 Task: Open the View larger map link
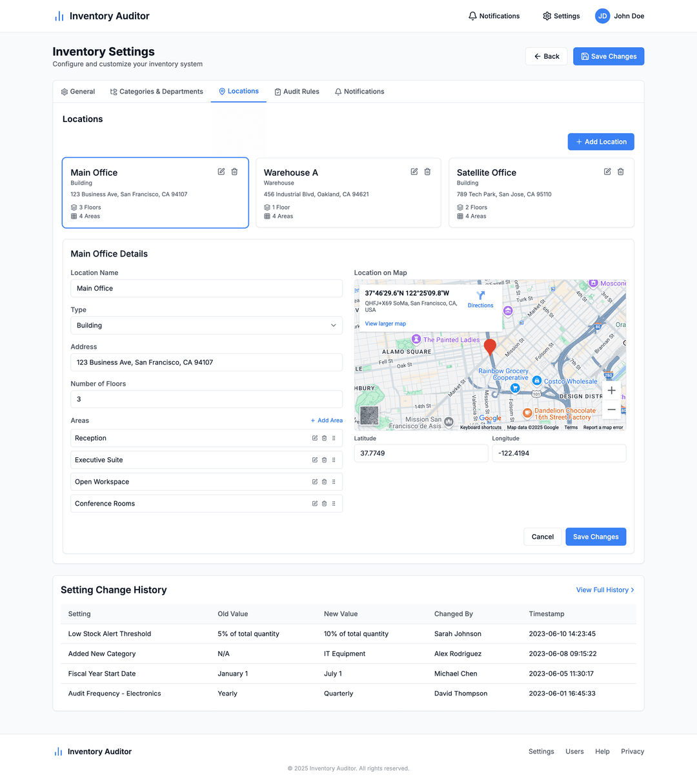[x=385, y=324]
